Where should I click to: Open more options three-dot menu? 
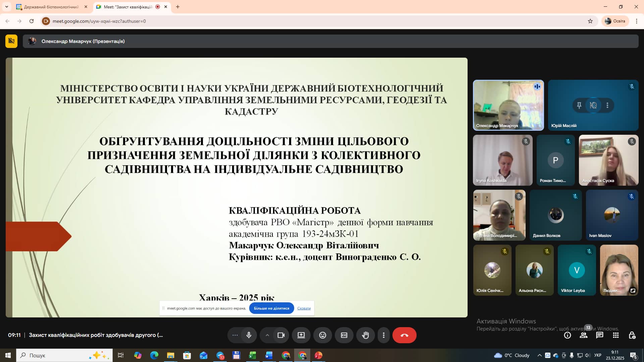pyautogui.click(x=384, y=335)
